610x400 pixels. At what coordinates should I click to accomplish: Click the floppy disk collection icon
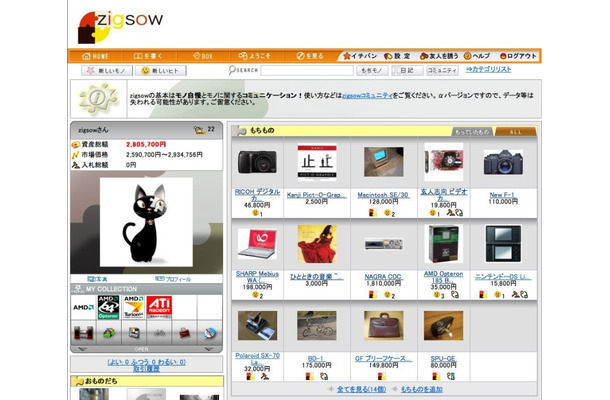[134, 333]
